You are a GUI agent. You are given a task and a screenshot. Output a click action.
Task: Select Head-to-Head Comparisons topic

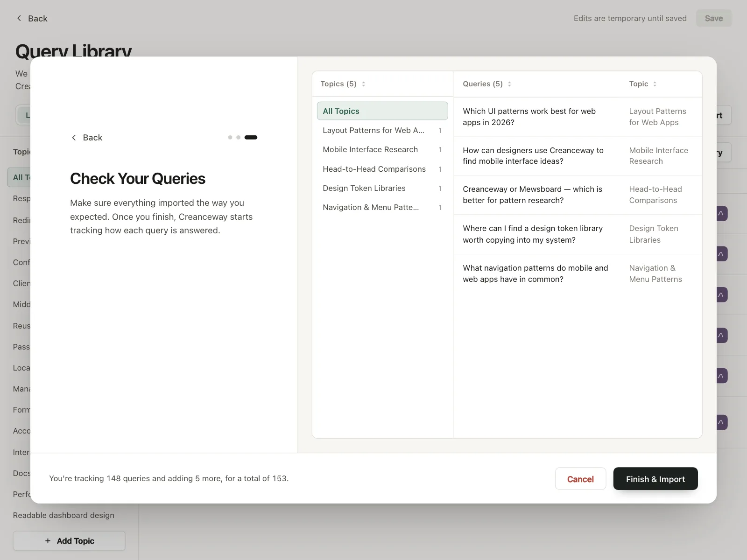[x=382, y=169]
